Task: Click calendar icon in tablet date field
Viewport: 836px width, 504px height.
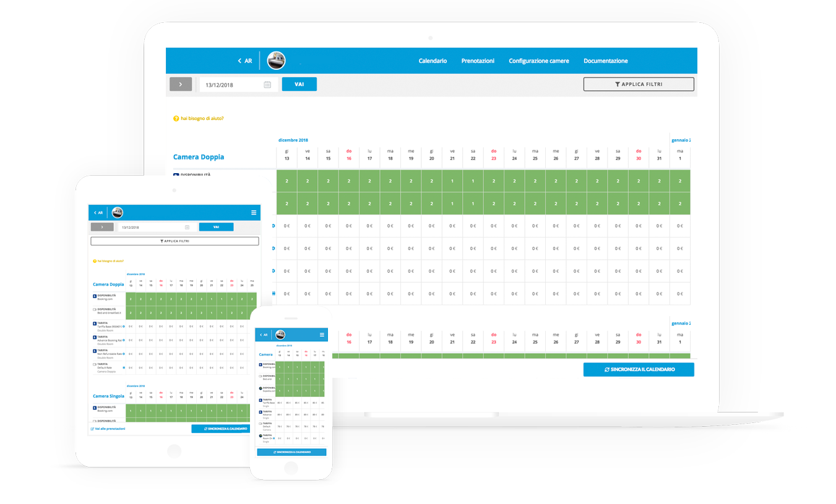Action: click(x=187, y=228)
